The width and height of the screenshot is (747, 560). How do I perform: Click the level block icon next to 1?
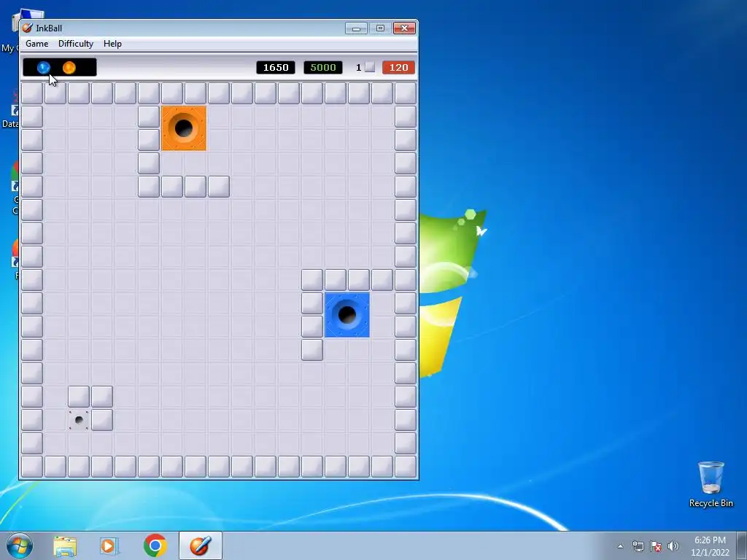click(x=370, y=68)
